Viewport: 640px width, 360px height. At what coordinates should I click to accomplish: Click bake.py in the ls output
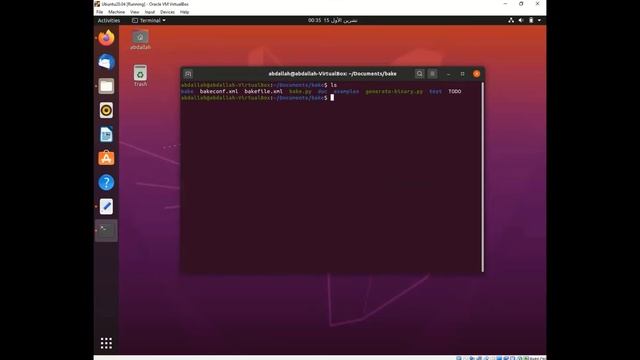tap(300, 91)
